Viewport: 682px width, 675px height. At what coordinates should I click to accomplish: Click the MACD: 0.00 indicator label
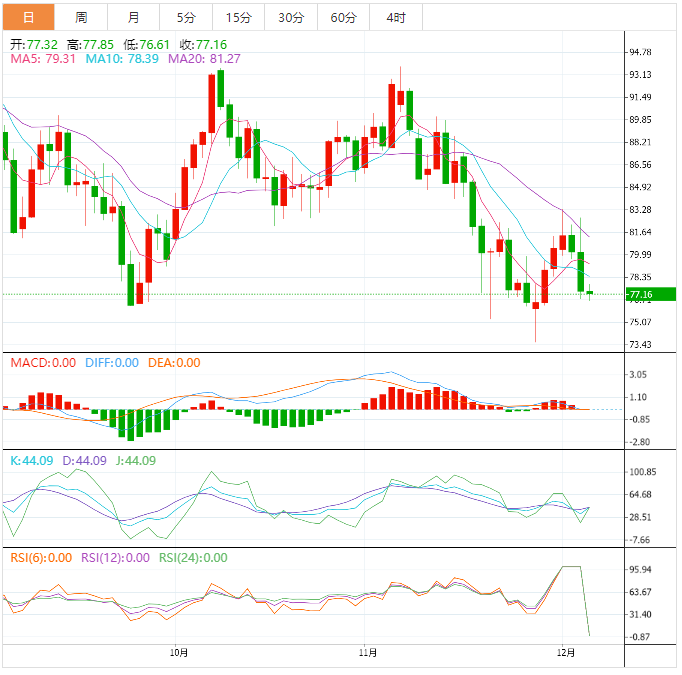click(x=43, y=362)
